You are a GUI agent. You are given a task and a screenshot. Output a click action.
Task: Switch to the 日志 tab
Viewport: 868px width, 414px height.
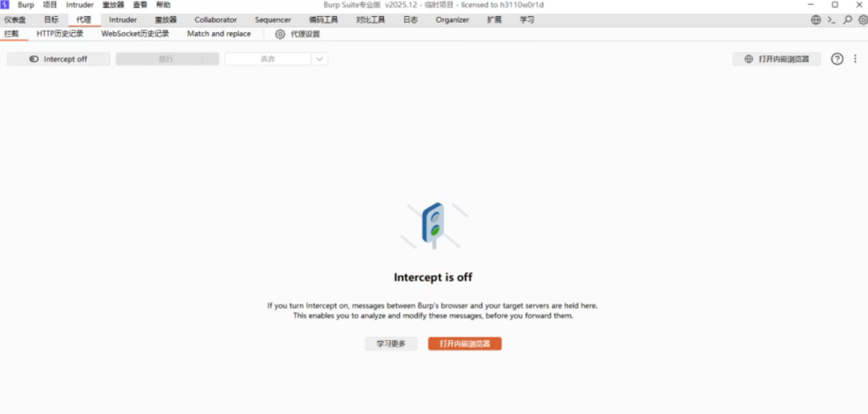410,20
